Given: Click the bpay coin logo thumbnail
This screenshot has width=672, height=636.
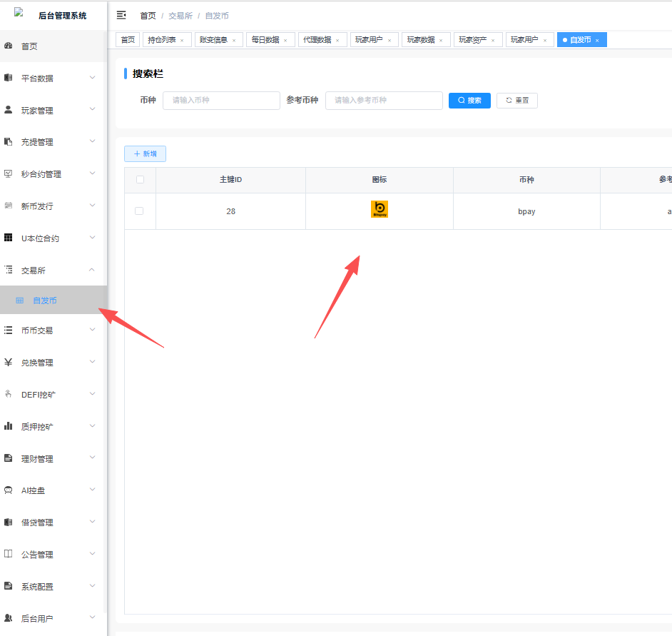Looking at the screenshot, I should pyautogui.click(x=380, y=210).
